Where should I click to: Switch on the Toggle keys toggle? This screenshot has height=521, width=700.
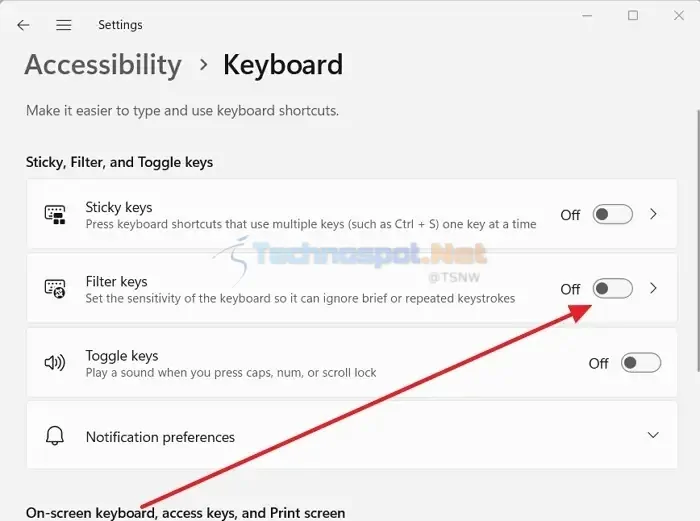click(641, 363)
